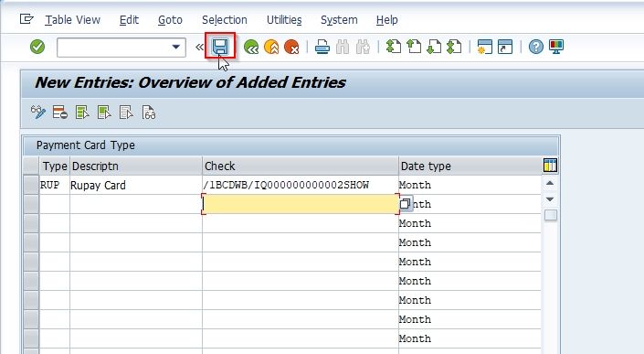The width and height of the screenshot is (644, 354).
Task: Open the blue question-mark Help icon
Action: [x=535, y=47]
